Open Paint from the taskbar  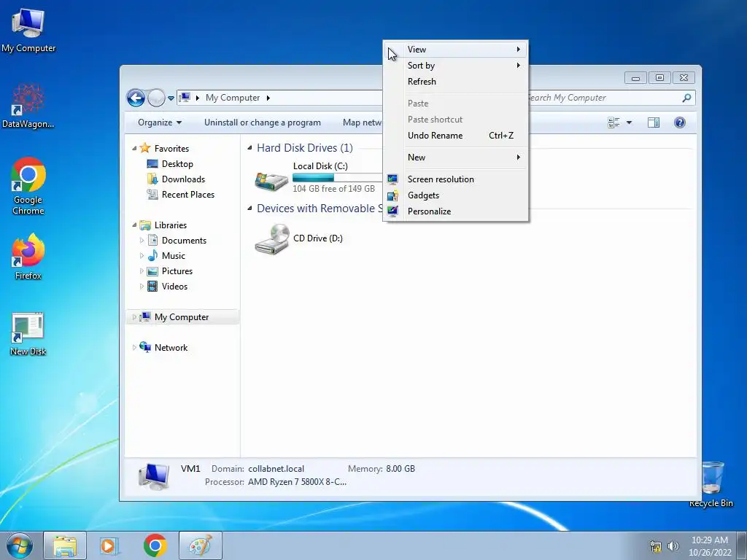pos(201,545)
